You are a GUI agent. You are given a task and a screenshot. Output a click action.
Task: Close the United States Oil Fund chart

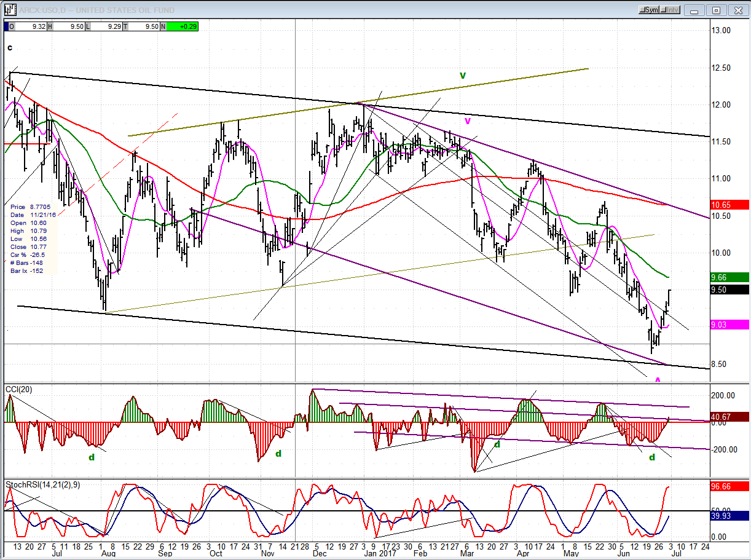pyautogui.click(x=737, y=10)
